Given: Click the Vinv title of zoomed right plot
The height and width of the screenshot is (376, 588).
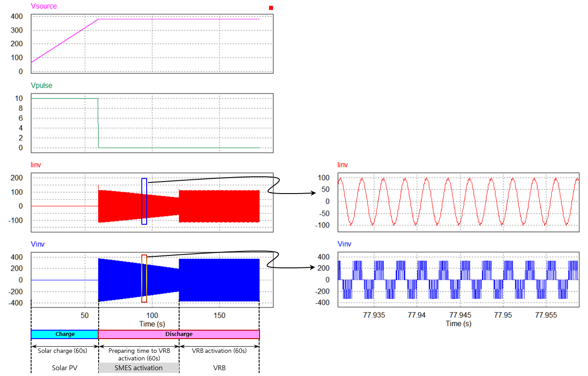Looking at the screenshot, I should [x=344, y=244].
